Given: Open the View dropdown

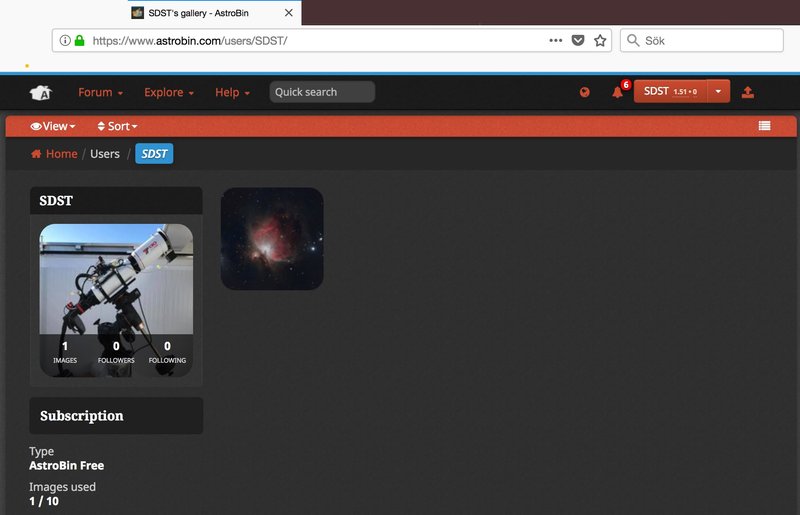Looking at the screenshot, I should (53, 126).
